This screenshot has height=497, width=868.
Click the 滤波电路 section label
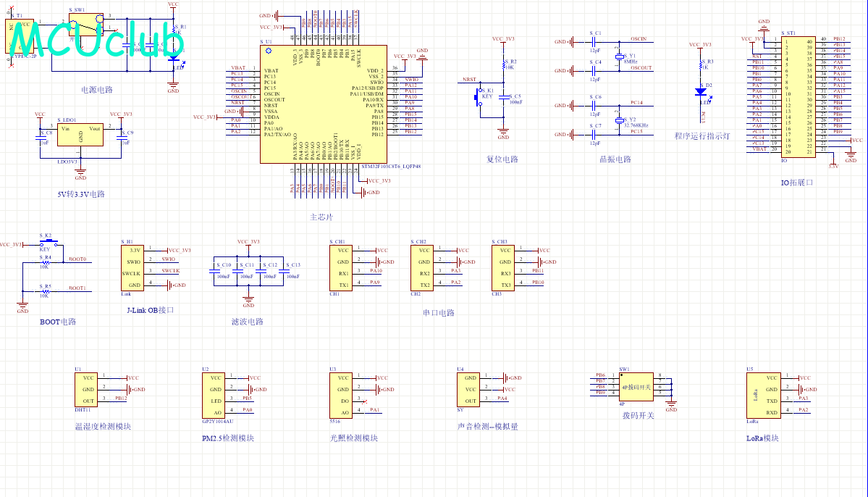tap(248, 322)
